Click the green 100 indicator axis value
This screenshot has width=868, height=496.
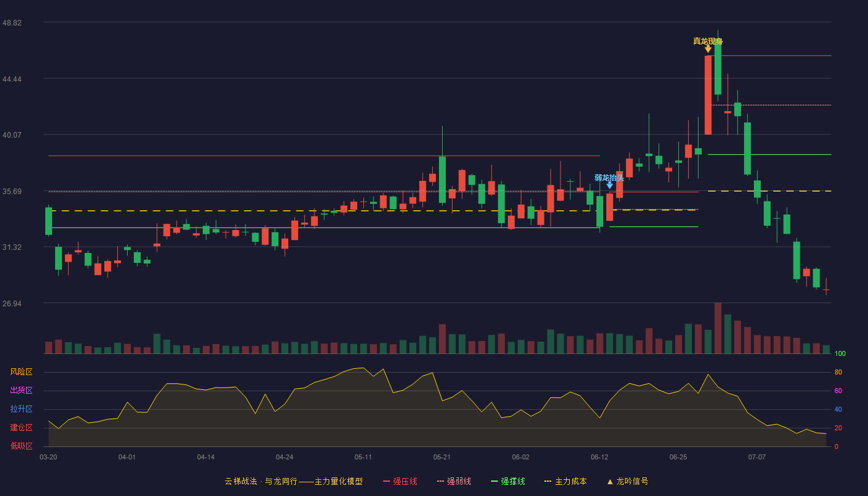click(x=840, y=353)
